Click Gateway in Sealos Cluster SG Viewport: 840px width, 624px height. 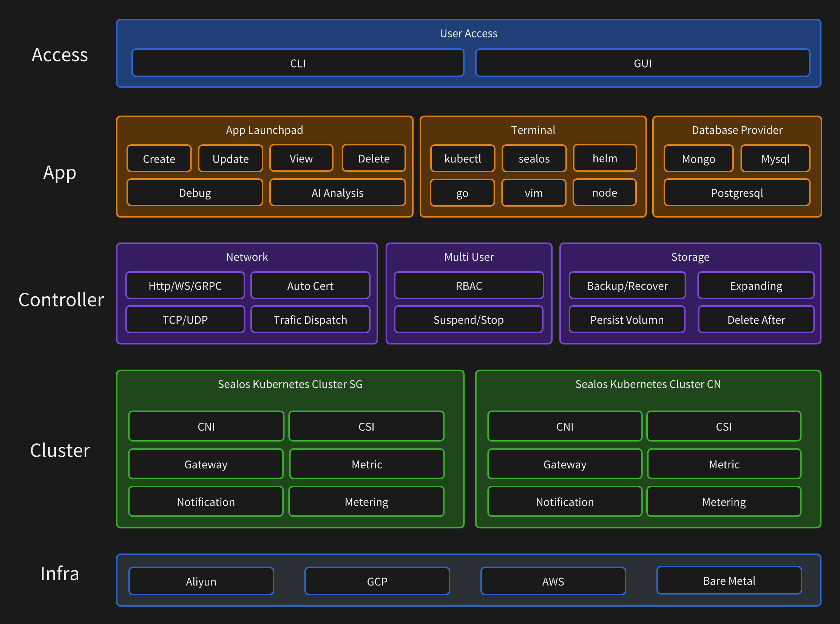click(206, 464)
